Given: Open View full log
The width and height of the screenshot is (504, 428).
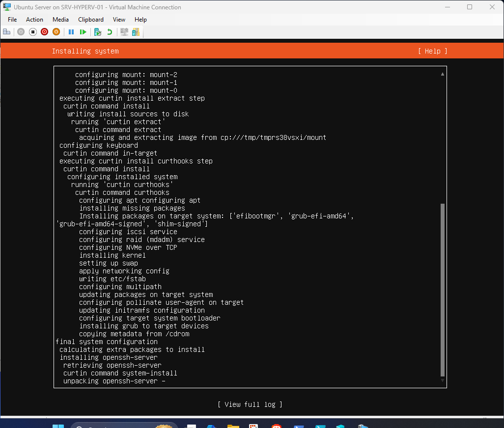Looking at the screenshot, I should (x=251, y=404).
